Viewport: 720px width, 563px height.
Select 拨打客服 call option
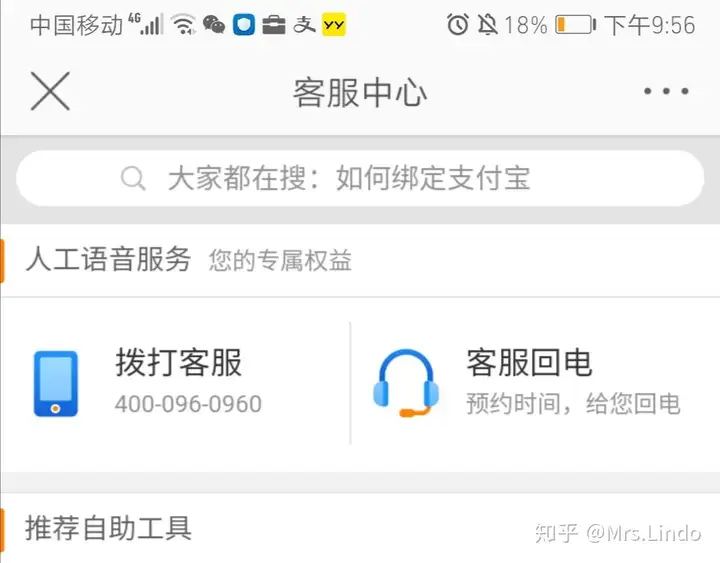[x=179, y=362]
